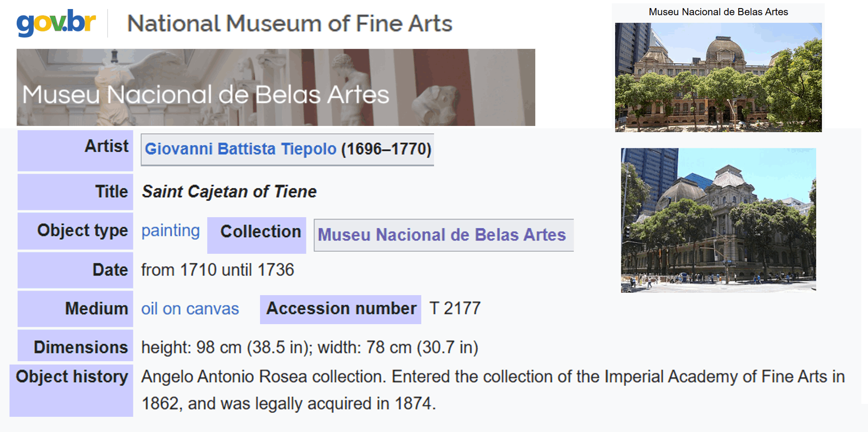Open the Museu Nacional de Belas Artes collection link
This screenshot has width=868, height=432.
[x=442, y=235]
